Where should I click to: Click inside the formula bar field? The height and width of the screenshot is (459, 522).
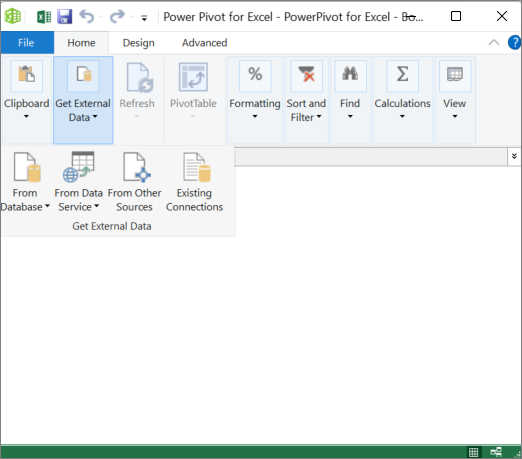(x=371, y=157)
